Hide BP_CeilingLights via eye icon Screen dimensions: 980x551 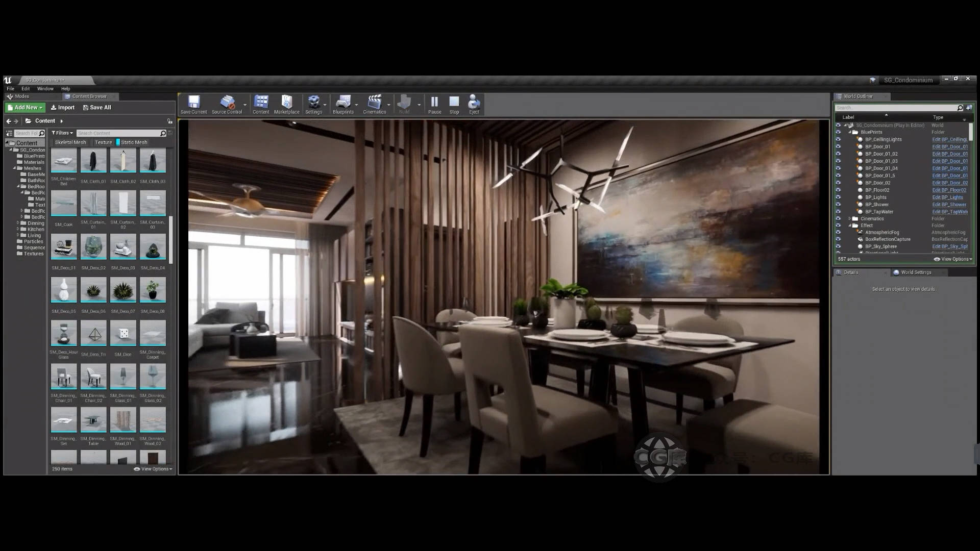[838, 139]
